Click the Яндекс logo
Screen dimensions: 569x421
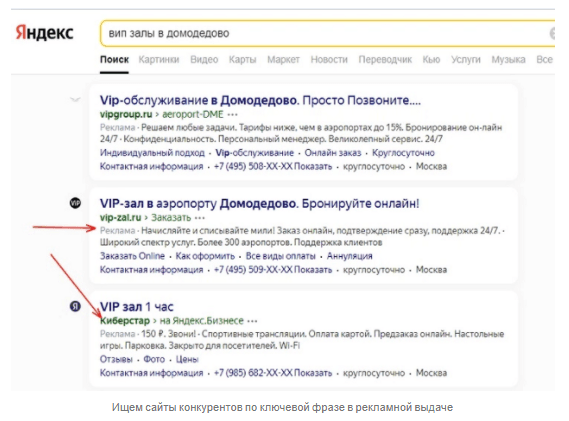(x=44, y=33)
